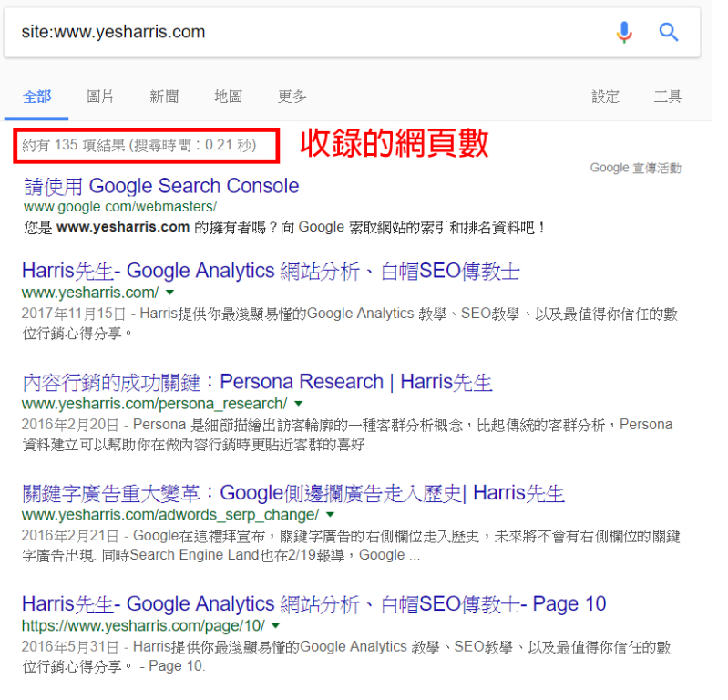Click the voice search microphone icon

[x=624, y=32]
